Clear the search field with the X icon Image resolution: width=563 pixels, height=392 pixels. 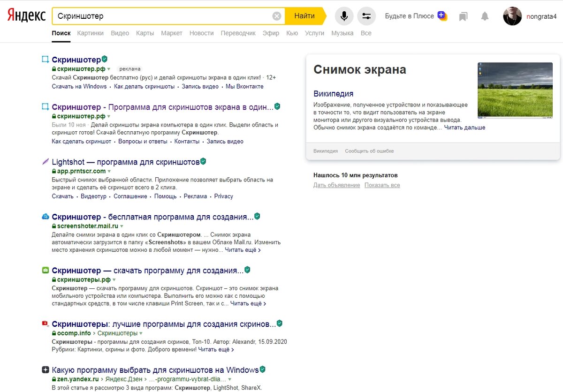(x=277, y=16)
